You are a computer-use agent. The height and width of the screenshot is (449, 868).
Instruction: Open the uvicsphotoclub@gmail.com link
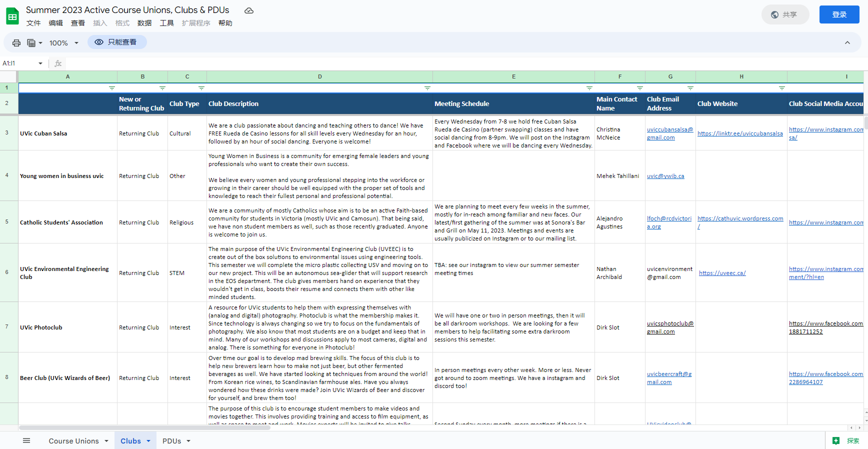coord(670,327)
